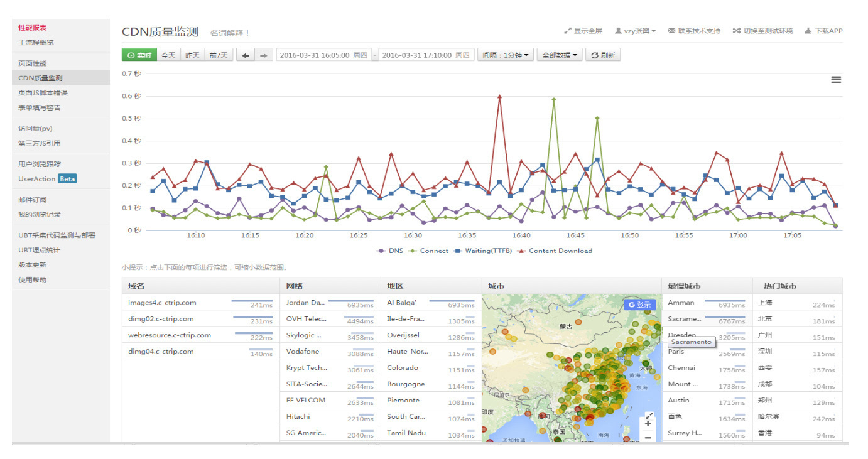Switch to test environment via 切换至测试环境
The height and width of the screenshot is (459, 868).
[762, 31]
